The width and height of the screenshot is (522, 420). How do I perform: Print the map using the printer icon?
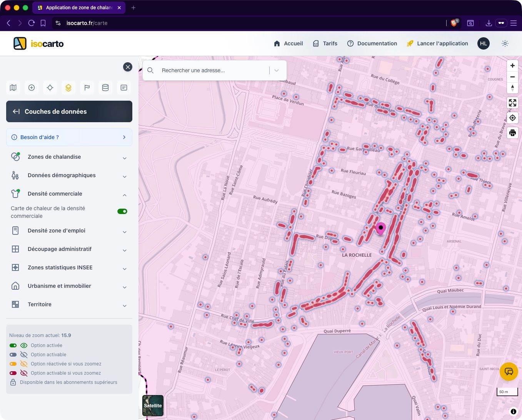pos(512,133)
